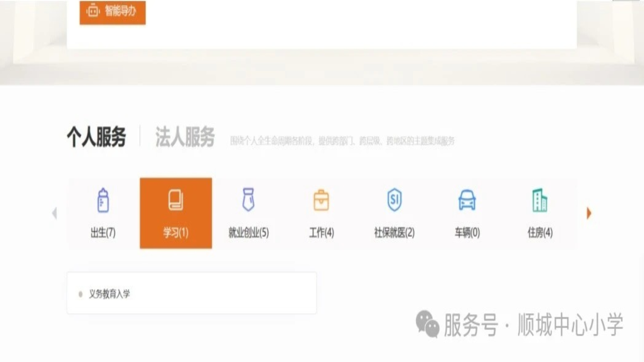Switch to the 个人服务 tab
The width and height of the screenshot is (644, 362).
96,137
